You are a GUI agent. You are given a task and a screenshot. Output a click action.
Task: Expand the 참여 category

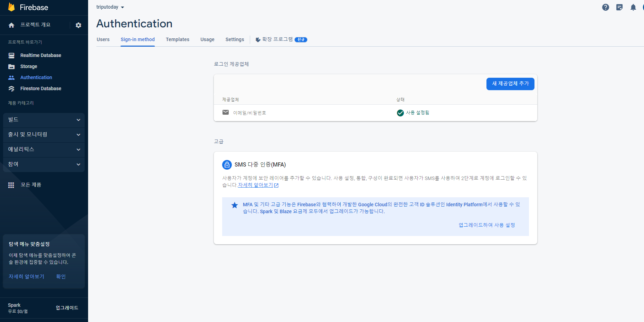[44, 164]
